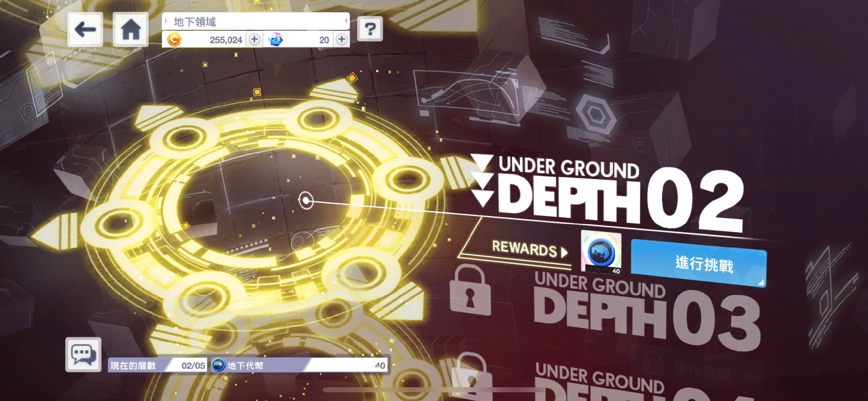Tap the underground token icon in status bar

click(218, 365)
